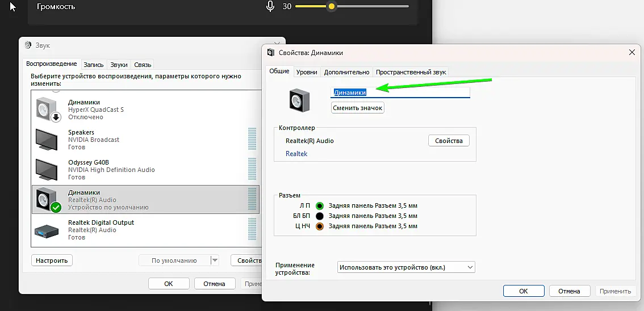The image size is (644, 311).
Task: Open the Воспроизведение tab in Звук window
Action: 51,64
